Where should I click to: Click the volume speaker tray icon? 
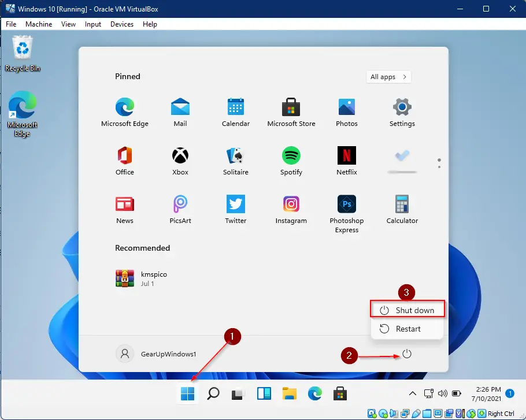point(442,393)
